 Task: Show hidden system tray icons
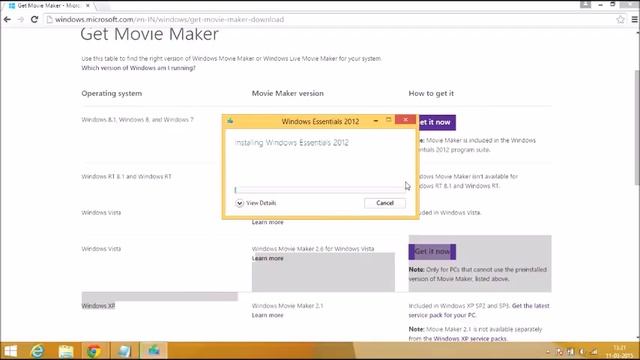pyautogui.click(x=548, y=351)
